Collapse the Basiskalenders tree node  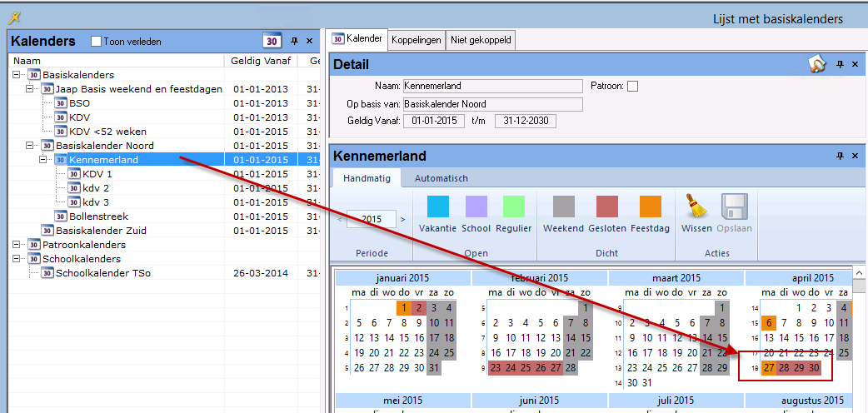pos(17,75)
